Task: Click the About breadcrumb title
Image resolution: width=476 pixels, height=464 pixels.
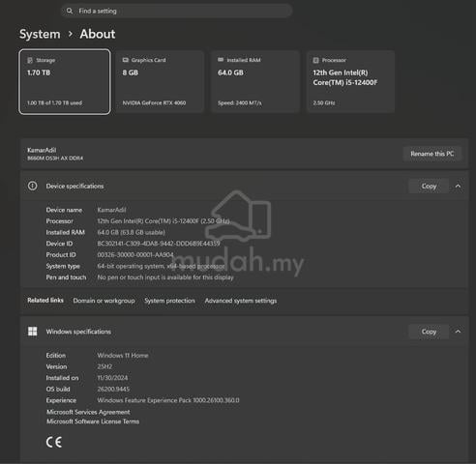Action: pyautogui.click(x=98, y=34)
